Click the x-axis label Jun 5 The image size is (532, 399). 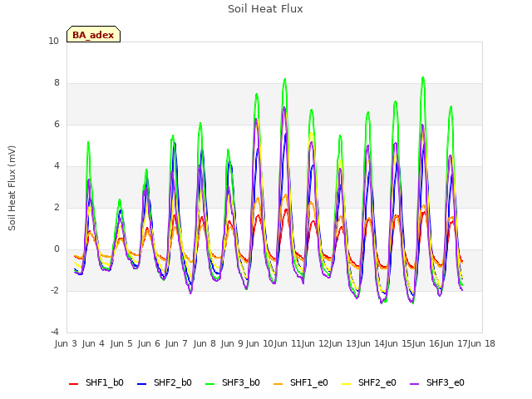(121, 343)
